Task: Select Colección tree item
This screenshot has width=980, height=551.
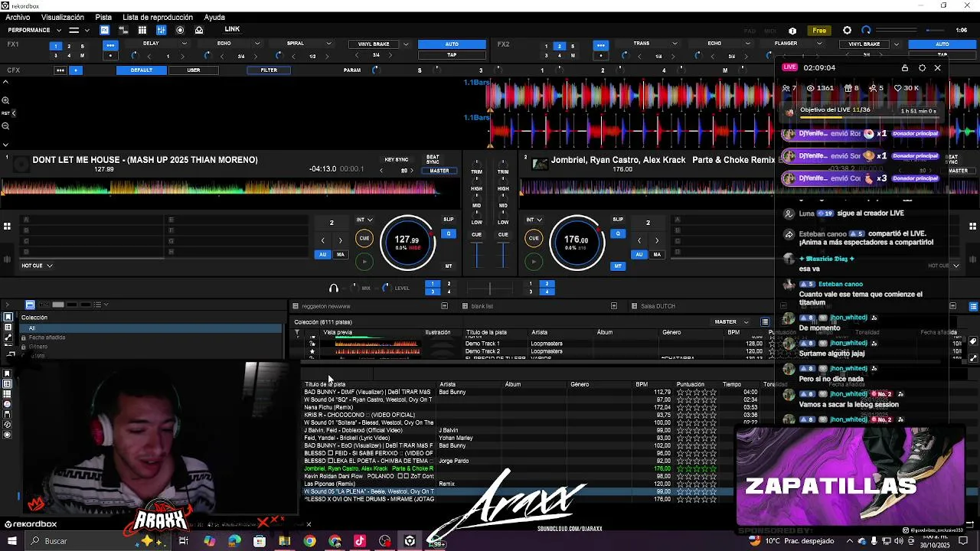Action: click(x=34, y=318)
